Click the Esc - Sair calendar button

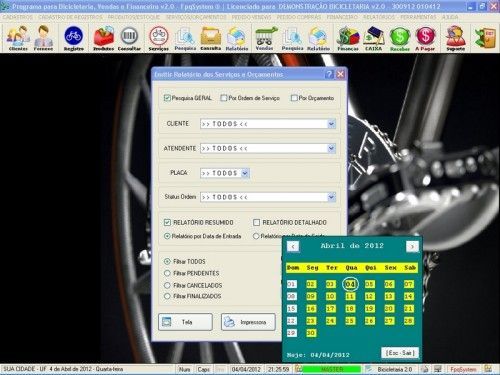(400, 353)
